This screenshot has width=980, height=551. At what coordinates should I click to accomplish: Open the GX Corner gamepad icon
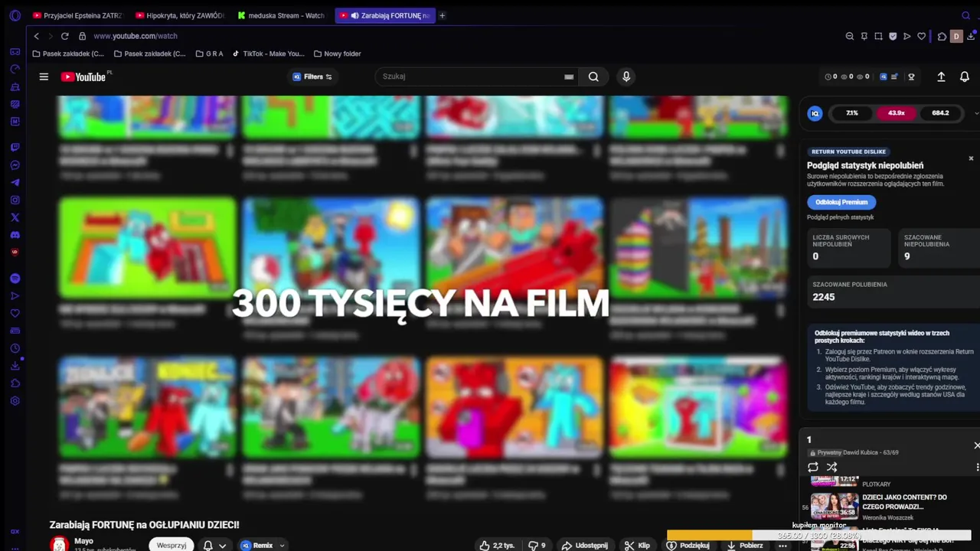15,51
